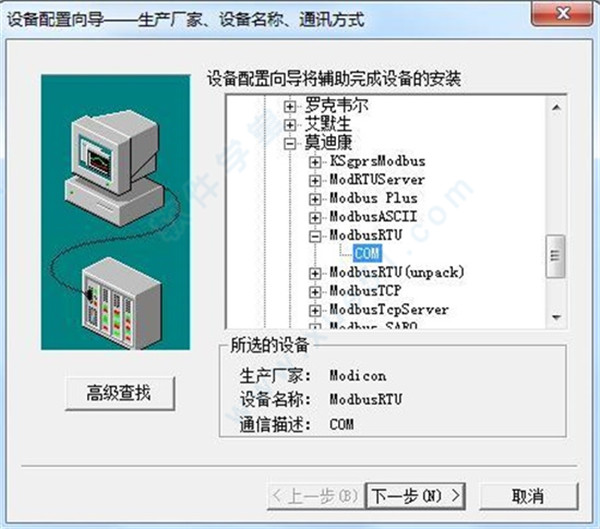Viewport: 600px width, 529px height.
Task: Expand the ModbusTcpServer node
Action: point(315,310)
